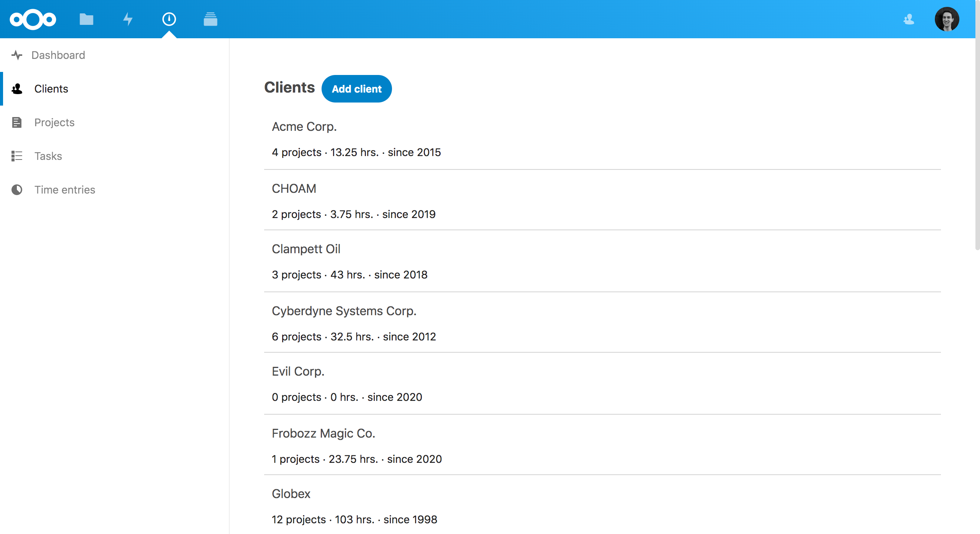Viewport: 980px width, 534px height.
Task: Open the Acme Corp. client
Action: [304, 127]
